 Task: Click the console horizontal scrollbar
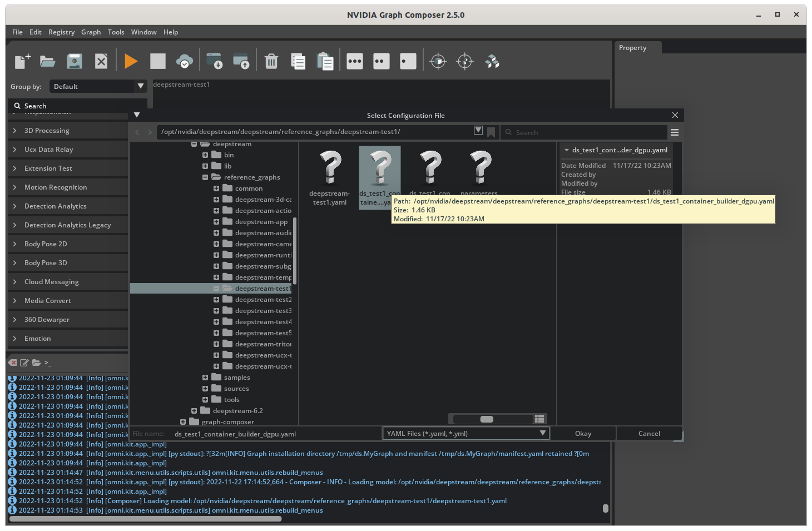[x=146, y=519]
